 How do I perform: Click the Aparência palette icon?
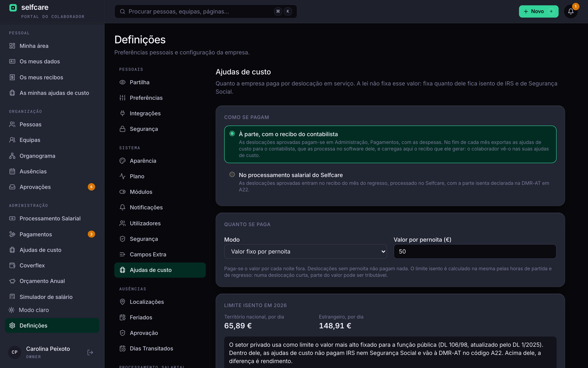pos(122,161)
